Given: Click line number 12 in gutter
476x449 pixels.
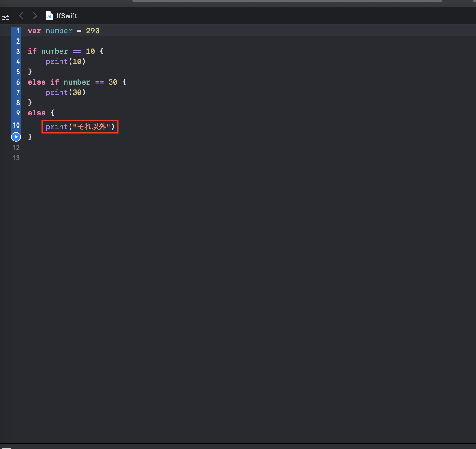Looking at the screenshot, I should [x=16, y=147].
